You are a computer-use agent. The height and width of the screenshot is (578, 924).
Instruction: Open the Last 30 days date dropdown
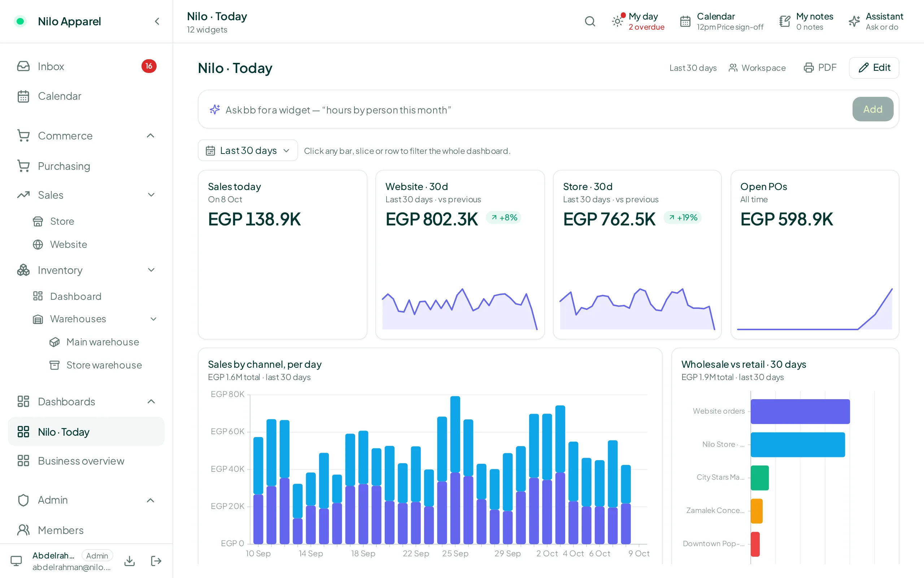tap(248, 150)
